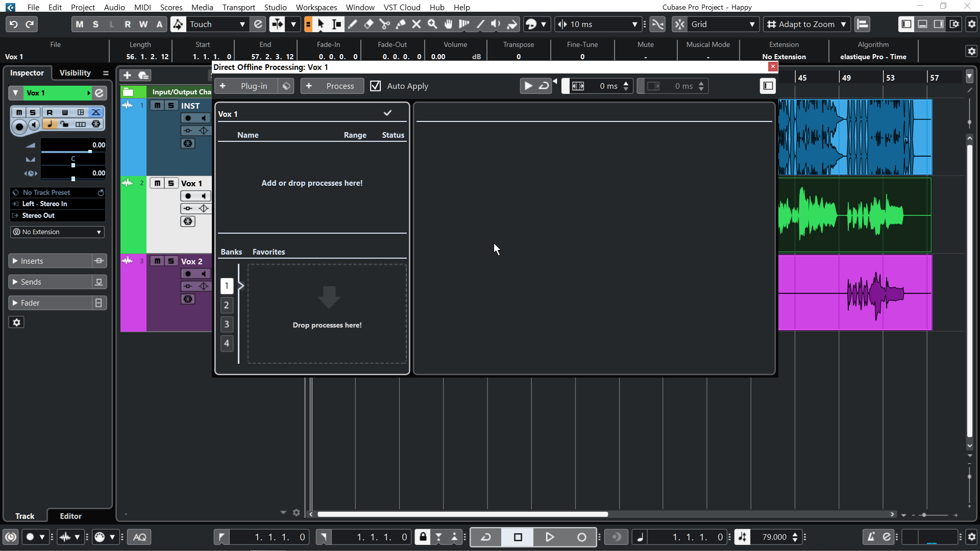This screenshot has height=551, width=980.
Task: Select the Glue tool
Action: tap(401, 24)
